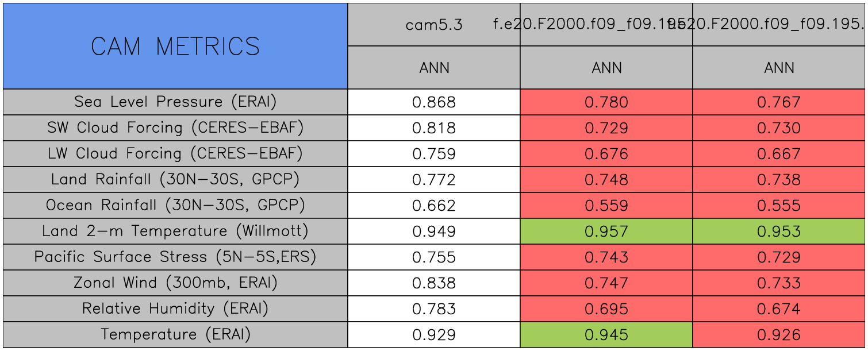Click the red 0.674 Relative Humidity cell
This screenshot has width=868, height=351.
(779, 309)
